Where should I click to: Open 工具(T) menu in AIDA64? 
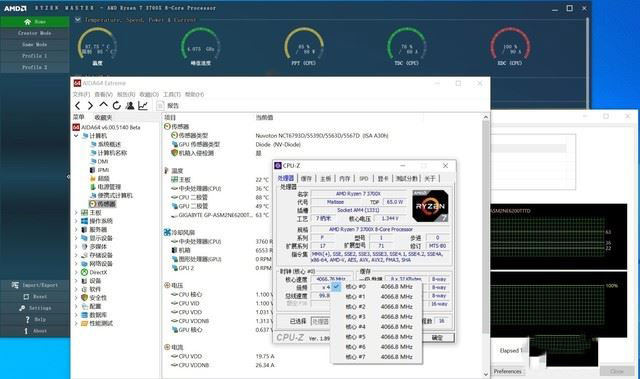[x=172, y=94]
